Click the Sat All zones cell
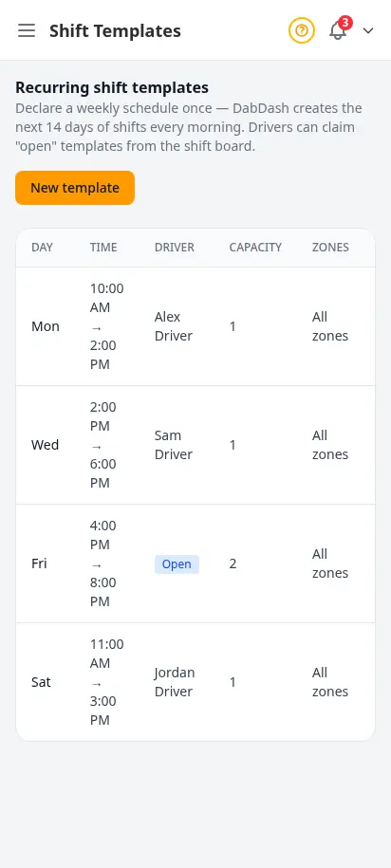 click(x=330, y=682)
